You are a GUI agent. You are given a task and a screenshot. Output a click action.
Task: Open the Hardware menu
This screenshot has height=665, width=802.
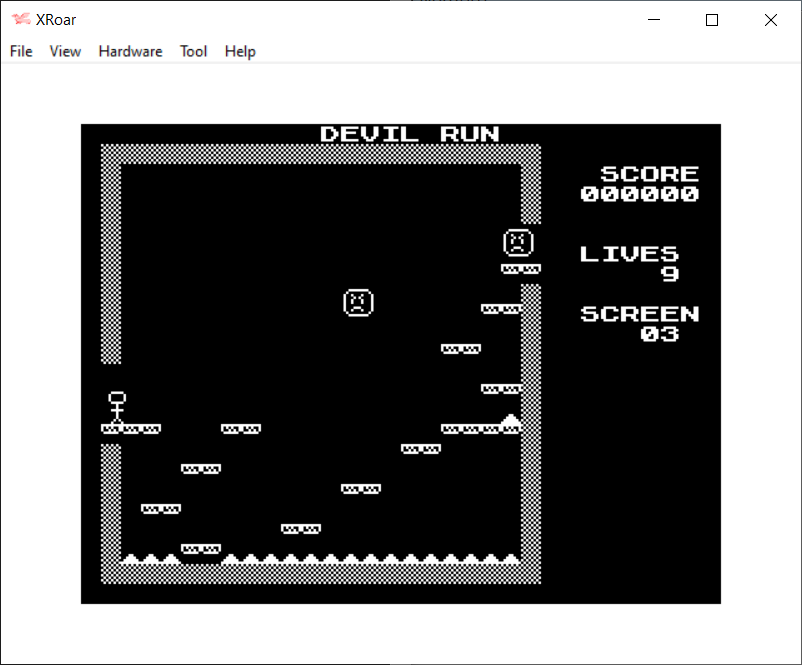click(130, 51)
